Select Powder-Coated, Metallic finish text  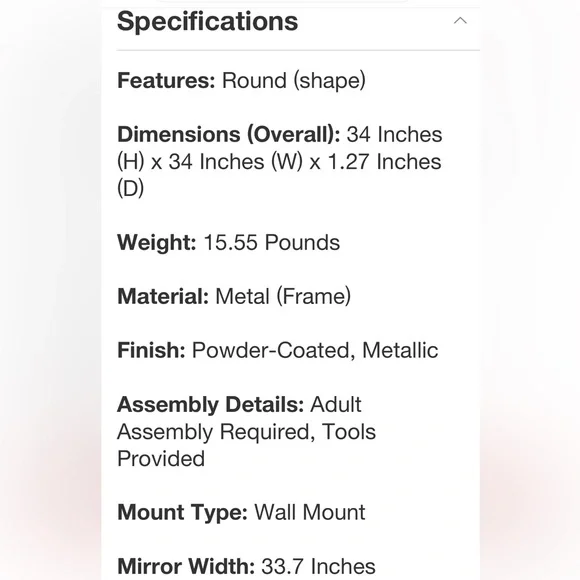pyautogui.click(x=315, y=351)
